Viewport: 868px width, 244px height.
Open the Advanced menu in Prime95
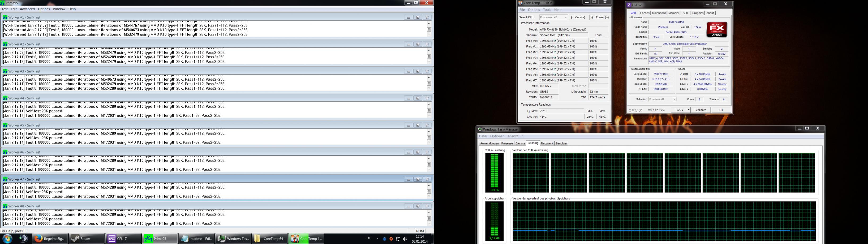pyautogui.click(x=27, y=9)
